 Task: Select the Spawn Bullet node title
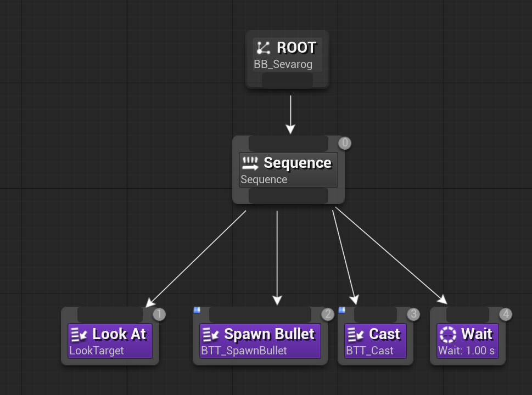tap(270, 334)
